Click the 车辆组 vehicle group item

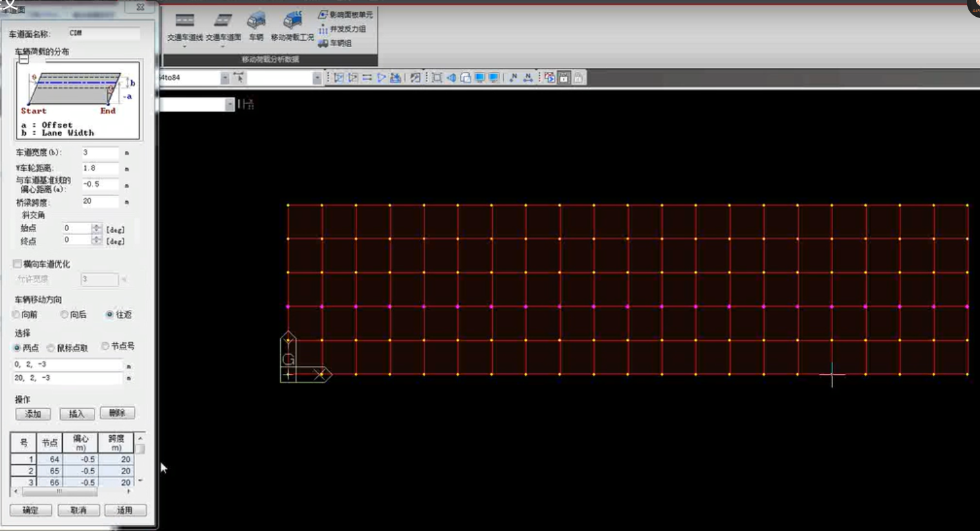pyautogui.click(x=336, y=43)
